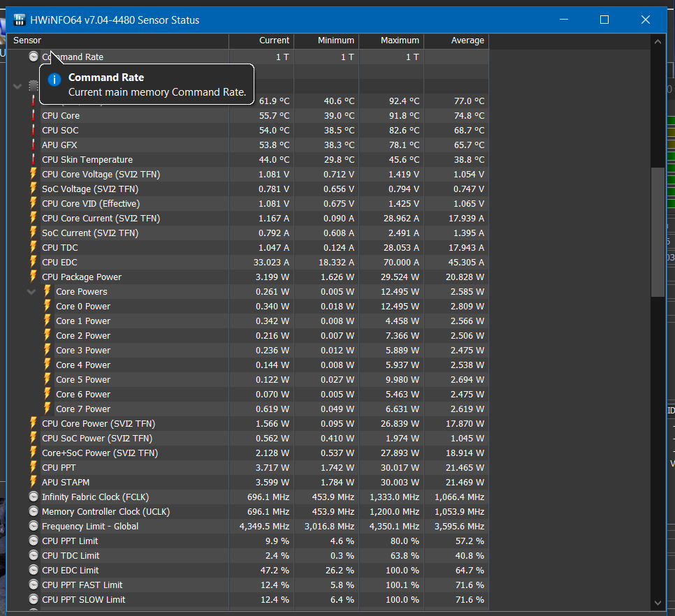Click lightning icon of Core 0 Power
The height and width of the screenshot is (616, 675).
pos(48,306)
